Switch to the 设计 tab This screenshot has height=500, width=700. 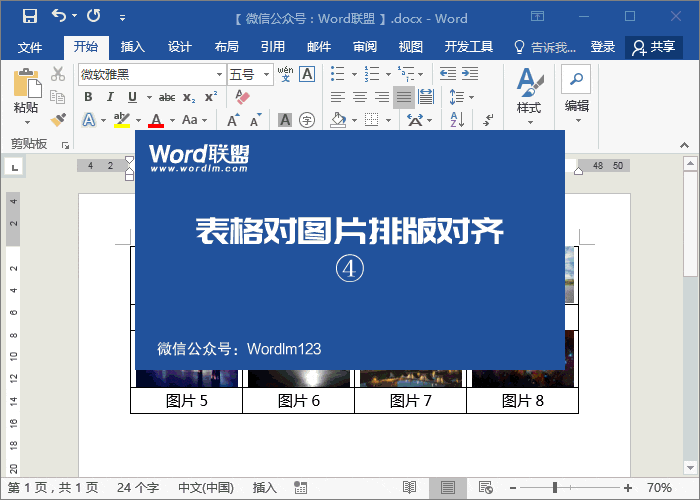[x=179, y=47]
